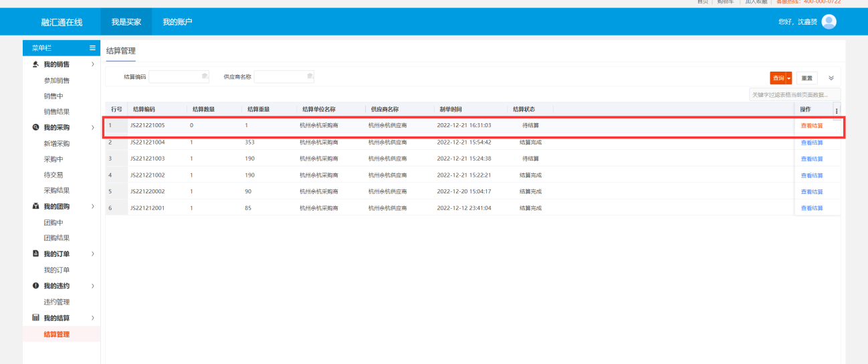
Task: Expand the filter panel double chevron
Action: tap(831, 78)
